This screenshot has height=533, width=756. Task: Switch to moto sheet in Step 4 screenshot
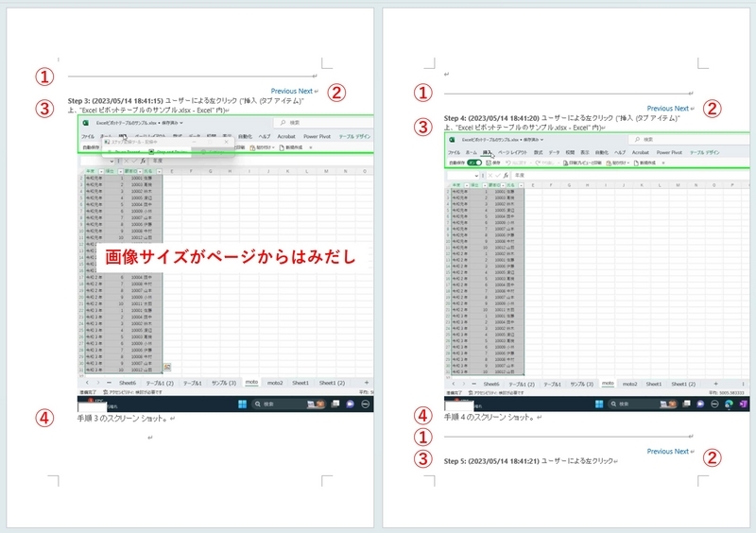tap(608, 384)
